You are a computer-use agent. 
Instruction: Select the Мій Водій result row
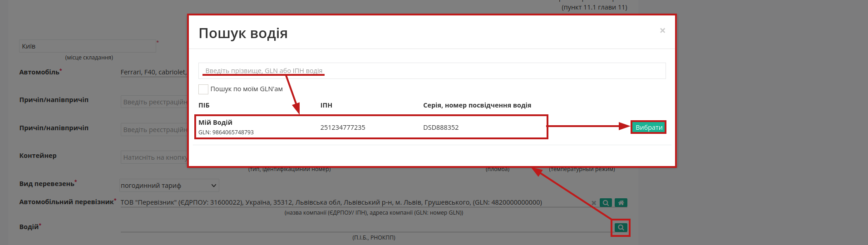tap(371, 127)
